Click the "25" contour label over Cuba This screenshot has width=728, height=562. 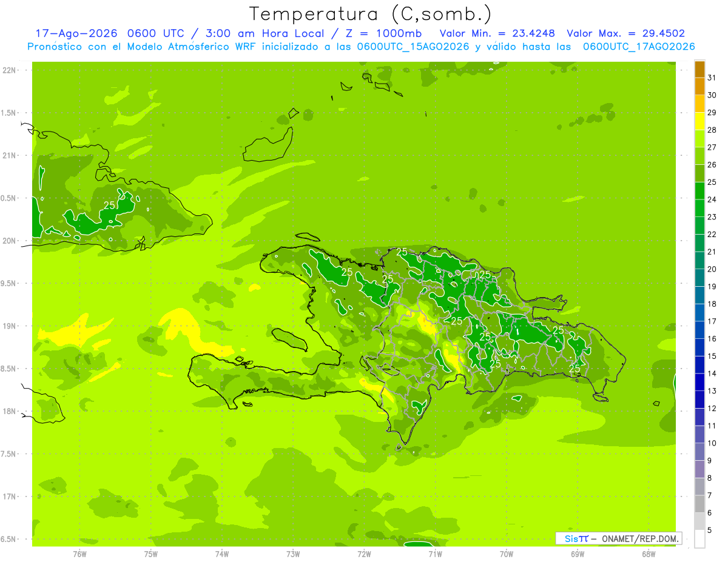click(109, 206)
